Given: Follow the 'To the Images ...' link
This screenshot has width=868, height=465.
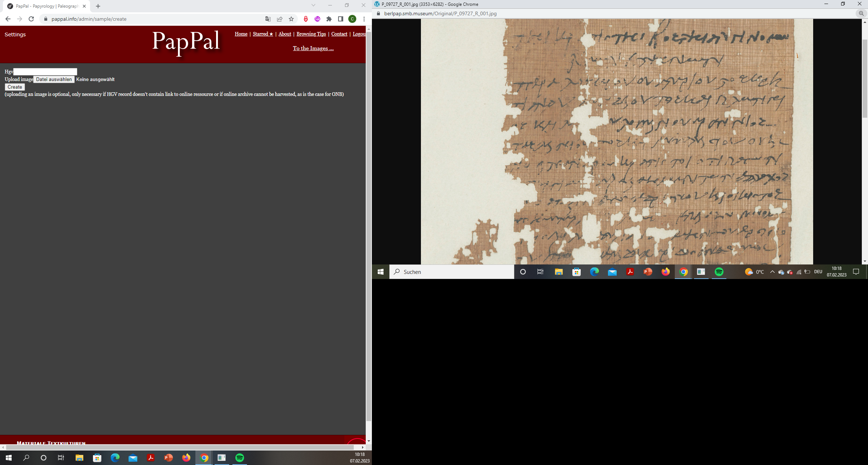Looking at the screenshot, I should pos(313,48).
